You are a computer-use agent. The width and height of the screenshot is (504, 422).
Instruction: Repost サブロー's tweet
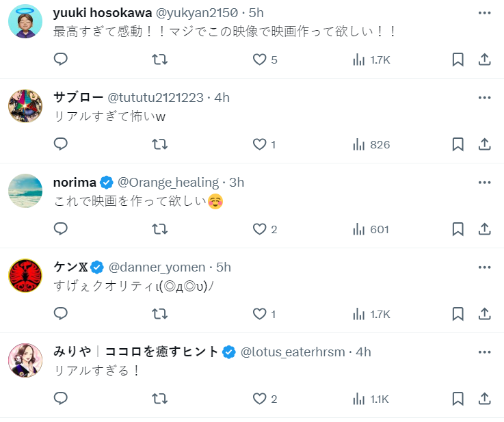click(x=159, y=144)
